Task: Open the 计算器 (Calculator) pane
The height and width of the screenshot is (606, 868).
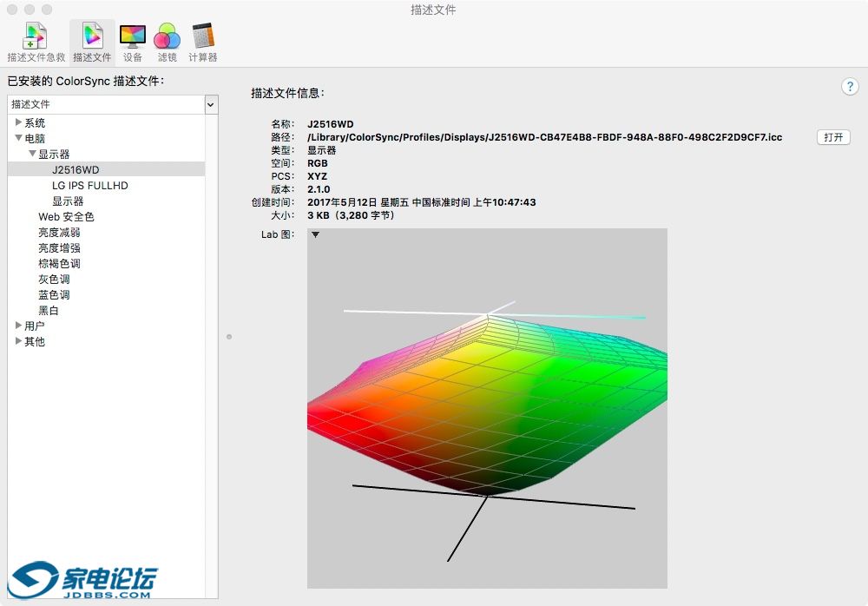Action: coord(202,42)
